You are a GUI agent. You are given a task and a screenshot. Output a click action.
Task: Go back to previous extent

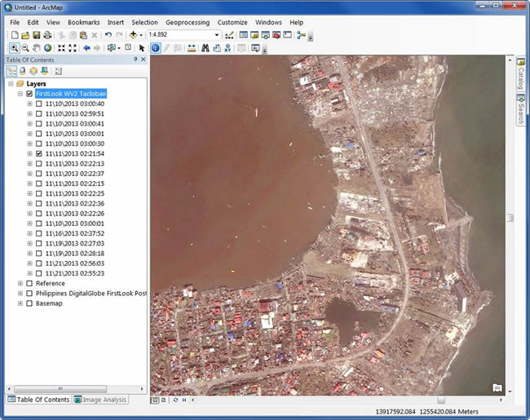(86, 48)
